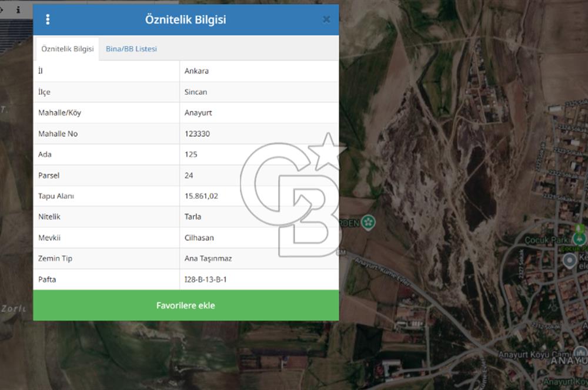Select the Mahalle No value 123330

197,134
